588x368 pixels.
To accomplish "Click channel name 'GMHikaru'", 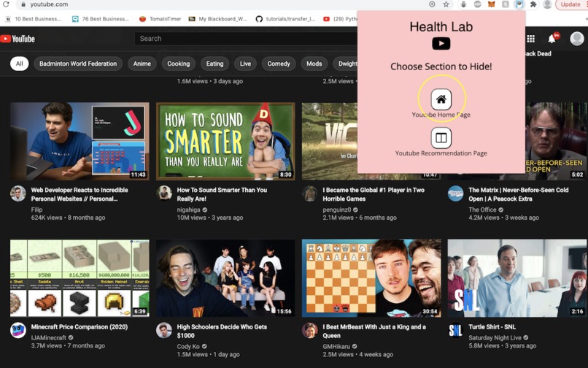I will pos(336,346).
